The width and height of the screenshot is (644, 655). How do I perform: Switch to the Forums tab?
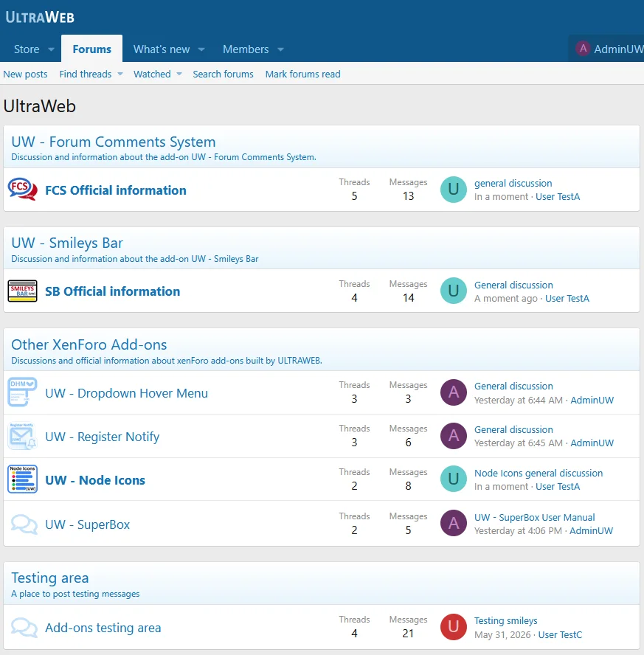point(92,49)
